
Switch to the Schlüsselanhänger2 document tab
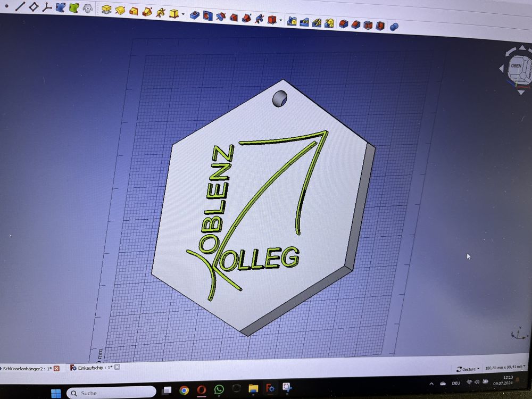27,369
